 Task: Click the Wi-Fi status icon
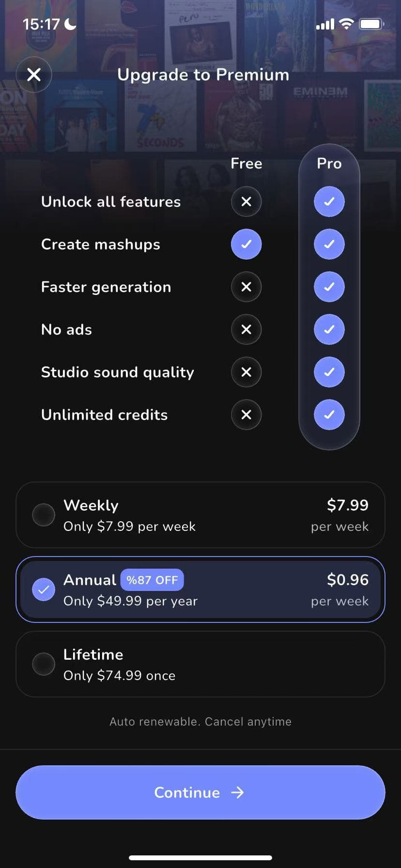[x=346, y=24]
